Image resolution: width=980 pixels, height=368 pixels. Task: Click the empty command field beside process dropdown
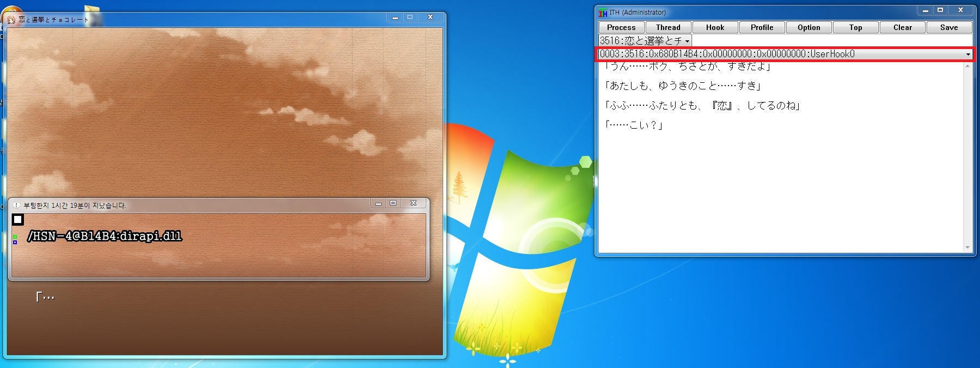click(831, 41)
